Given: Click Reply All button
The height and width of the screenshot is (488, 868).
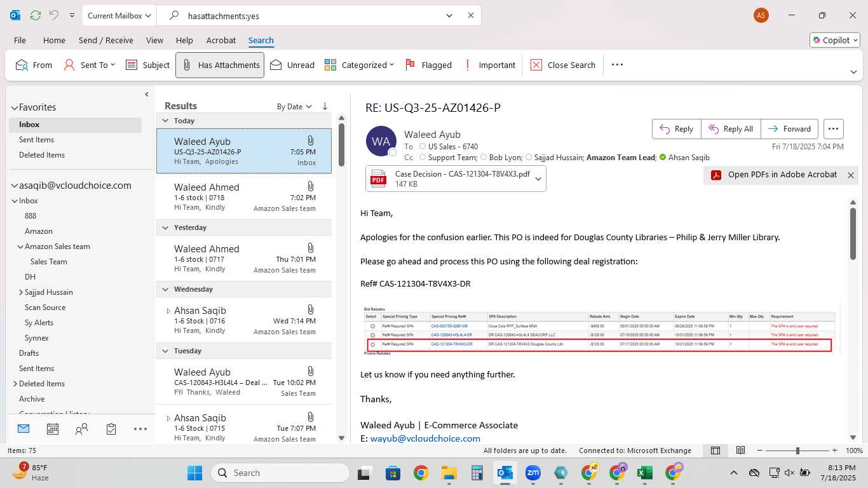Looking at the screenshot, I should click(731, 129).
